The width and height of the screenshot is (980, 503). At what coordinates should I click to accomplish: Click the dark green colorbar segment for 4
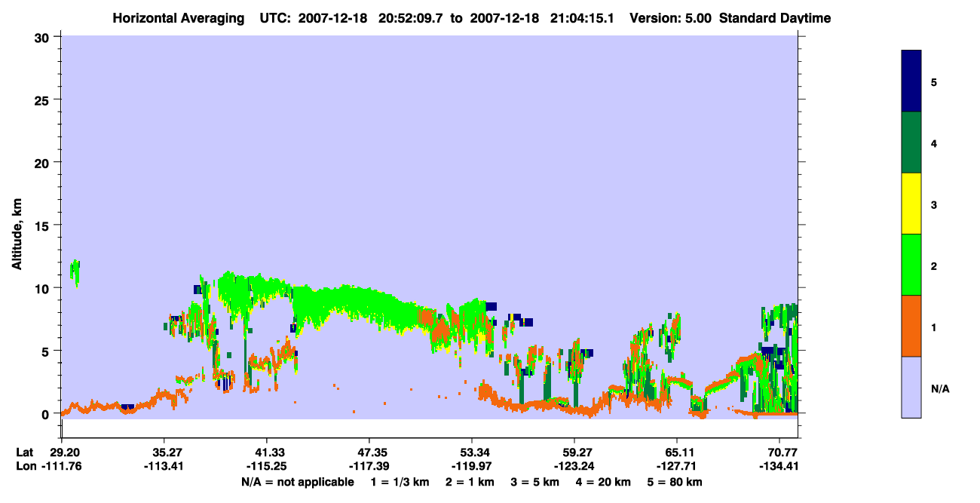[911, 143]
